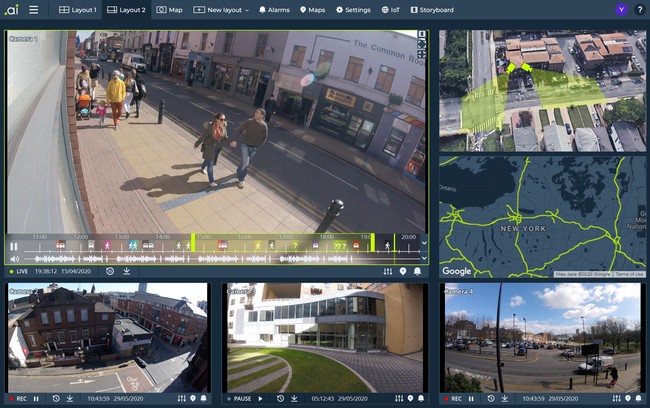This screenshot has height=408, width=650.
Task: Open the IoT section
Action: click(x=390, y=10)
